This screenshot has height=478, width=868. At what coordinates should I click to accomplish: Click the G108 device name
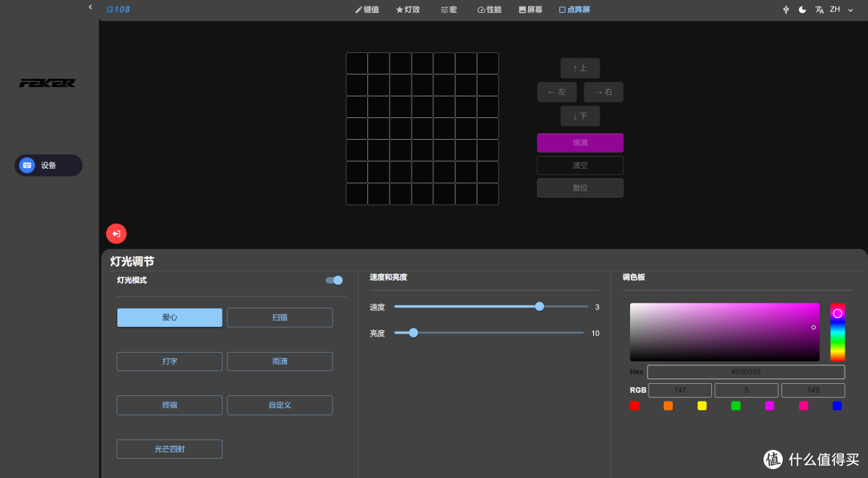pyautogui.click(x=118, y=10)
